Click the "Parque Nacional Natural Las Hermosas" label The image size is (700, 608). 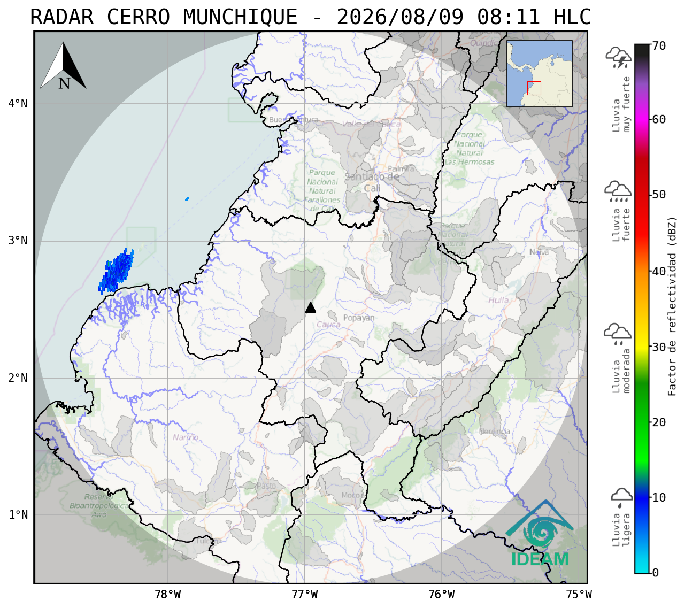coord(470,148)
